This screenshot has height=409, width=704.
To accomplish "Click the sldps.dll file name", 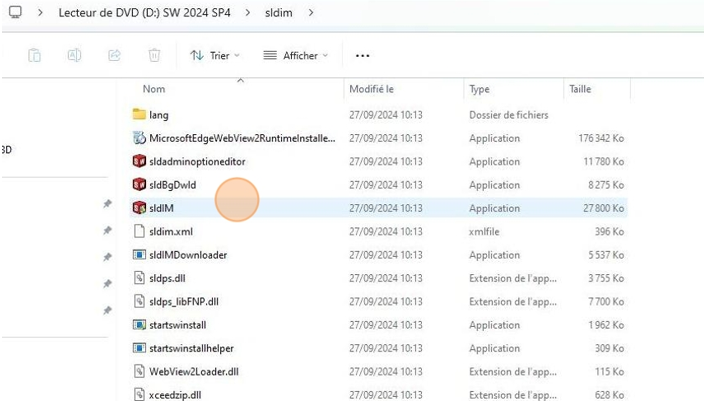I will pyautogui.click(x=167, y=278).
